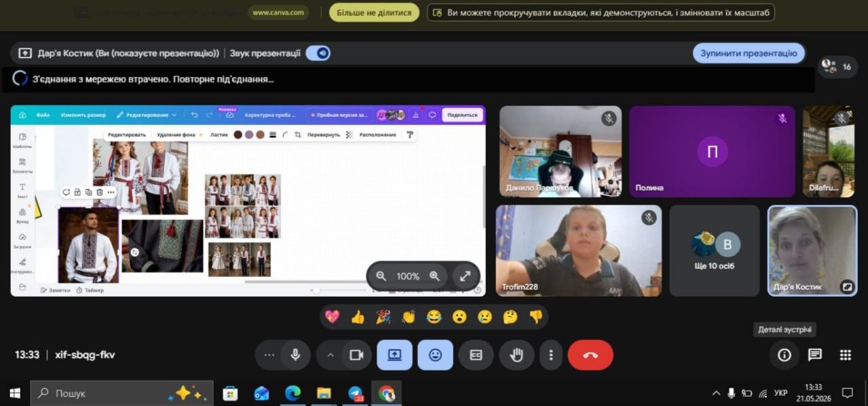
Task: Select the dark brown color swatch
Action: point(238,134)
